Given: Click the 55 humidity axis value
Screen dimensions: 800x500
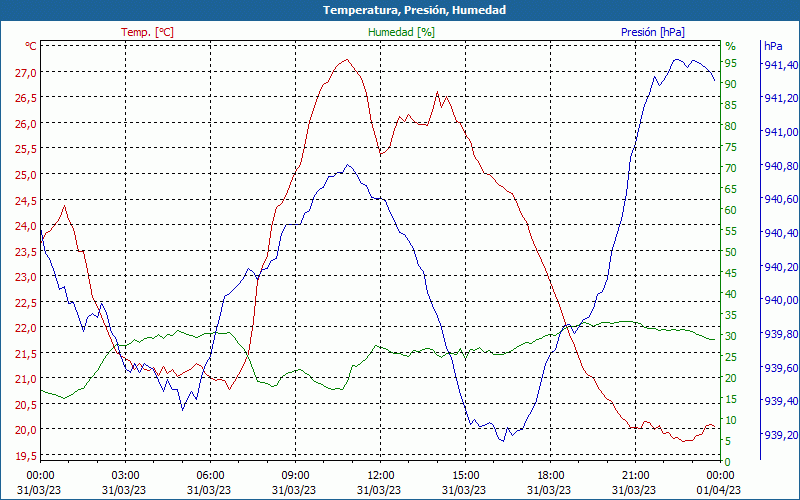Looking at the screenshot, I should pyautogui.click(x=731, y=231).
